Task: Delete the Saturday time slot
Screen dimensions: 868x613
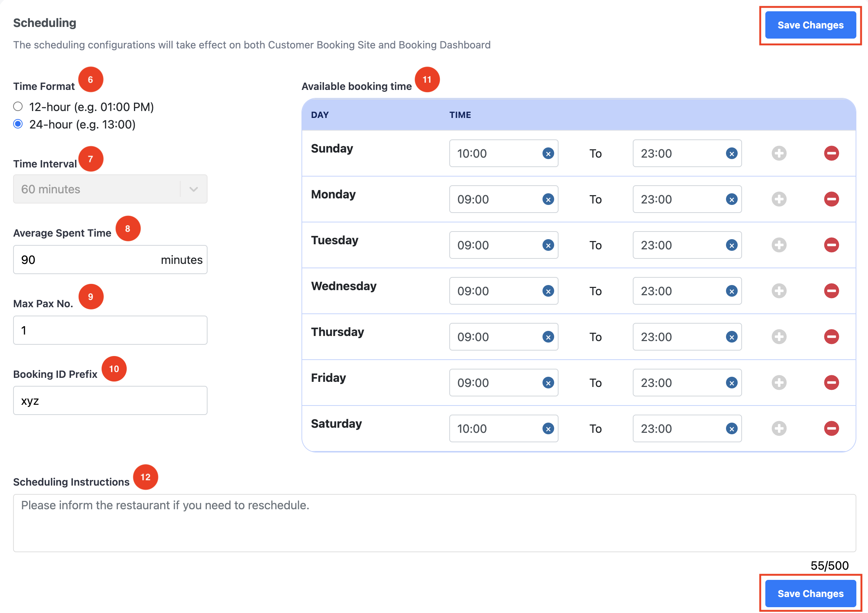Action: point(831,428)
